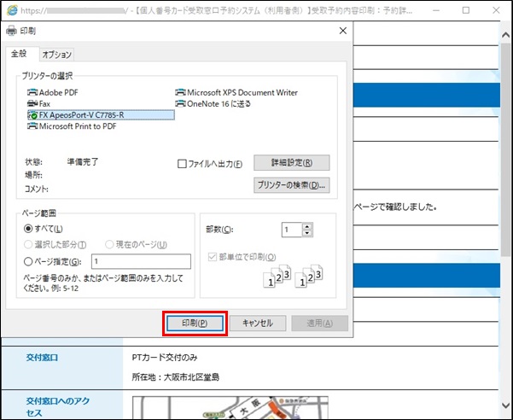
Task: Open 詳細設定 printer preferences
Action: coord(291,162)
